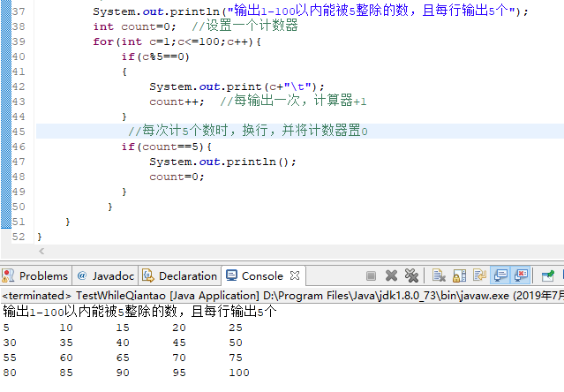Viewport: 564px width, 392px height.
Task: Clear Console output icon
Action: 439,275
